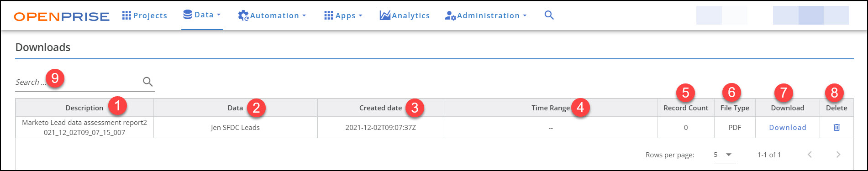868x171 pixels.
Task: Expand the Administration menu
Action: click(x=486, y=16)
